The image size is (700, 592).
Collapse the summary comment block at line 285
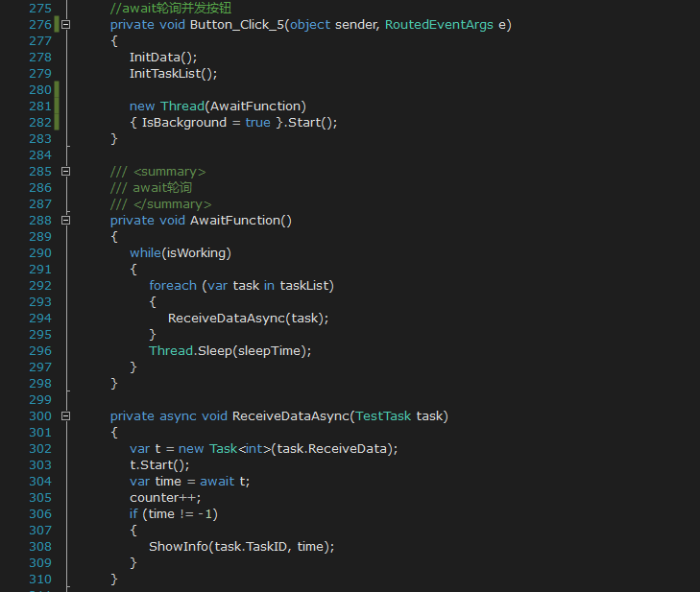(x=65, y=172)
